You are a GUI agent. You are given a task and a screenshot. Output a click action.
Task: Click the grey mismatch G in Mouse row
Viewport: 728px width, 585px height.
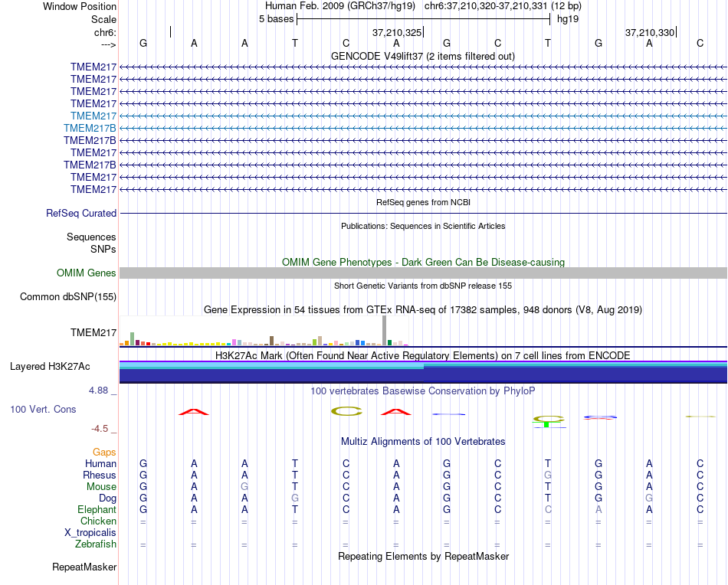tap(244, 487)
